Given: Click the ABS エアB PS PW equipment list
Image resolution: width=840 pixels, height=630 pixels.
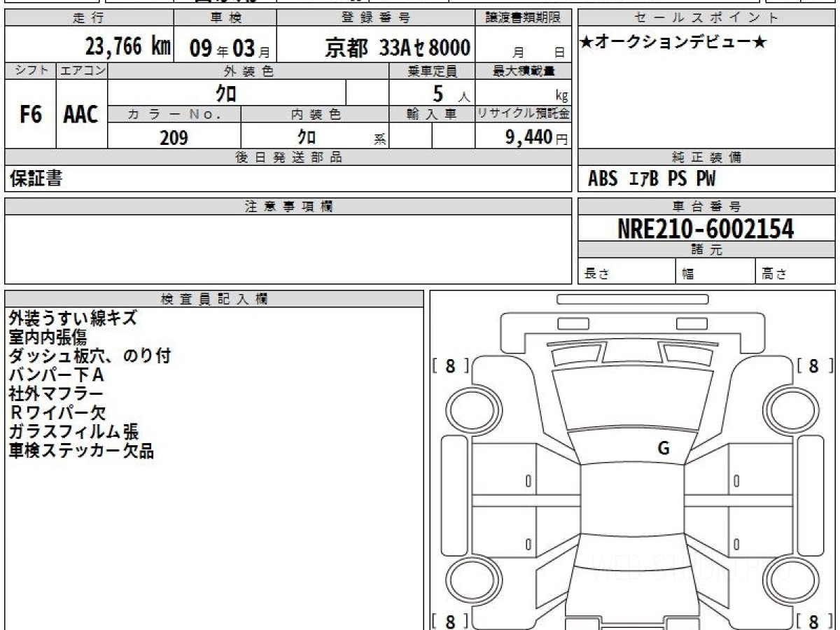Looking at the screenshot, I should 652,179.
